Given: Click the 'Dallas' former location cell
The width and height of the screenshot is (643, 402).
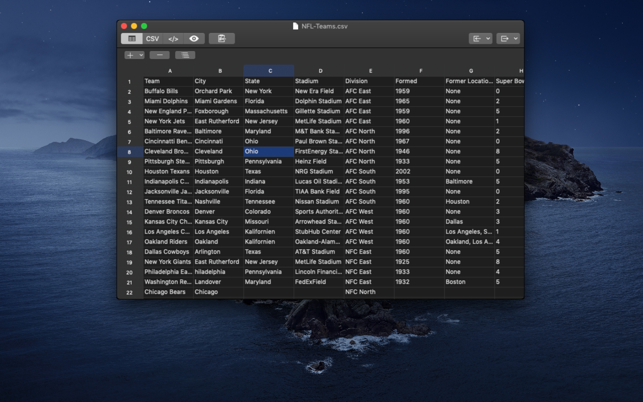Looking at the screenshot, I should pyautogui.click(x=470, y=222).
